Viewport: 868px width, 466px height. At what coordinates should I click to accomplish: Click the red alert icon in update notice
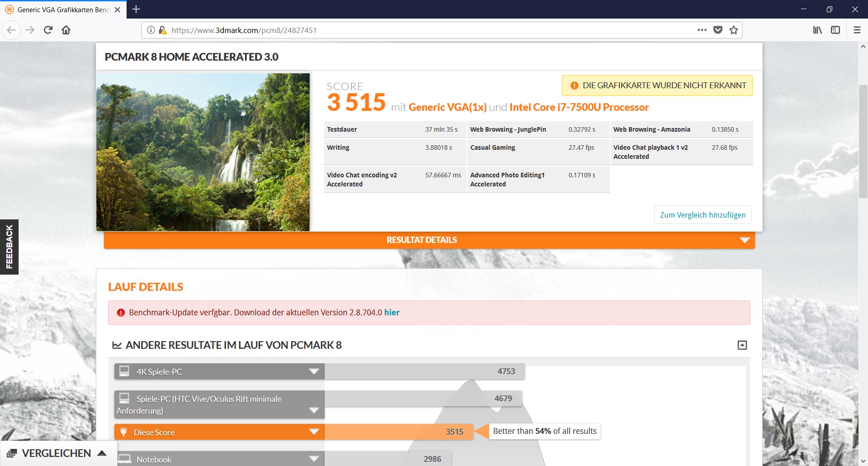(x=121, y=313)
